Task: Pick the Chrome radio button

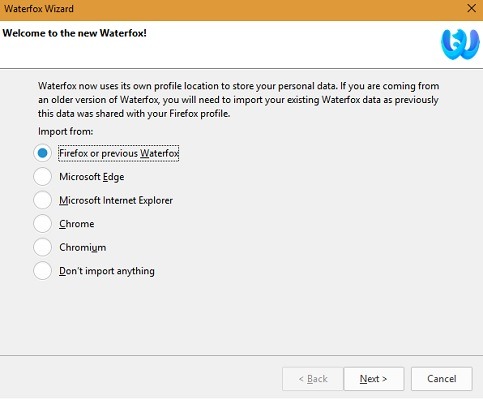Action: 42,224
